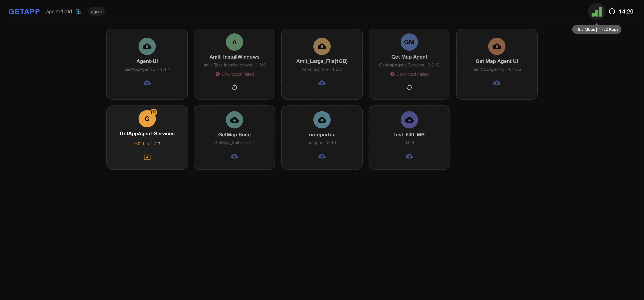The image size is (644, 300).
Task: Click the GetMapAgent-Services · 0.2.33 text
Action: tap(409, 65)
